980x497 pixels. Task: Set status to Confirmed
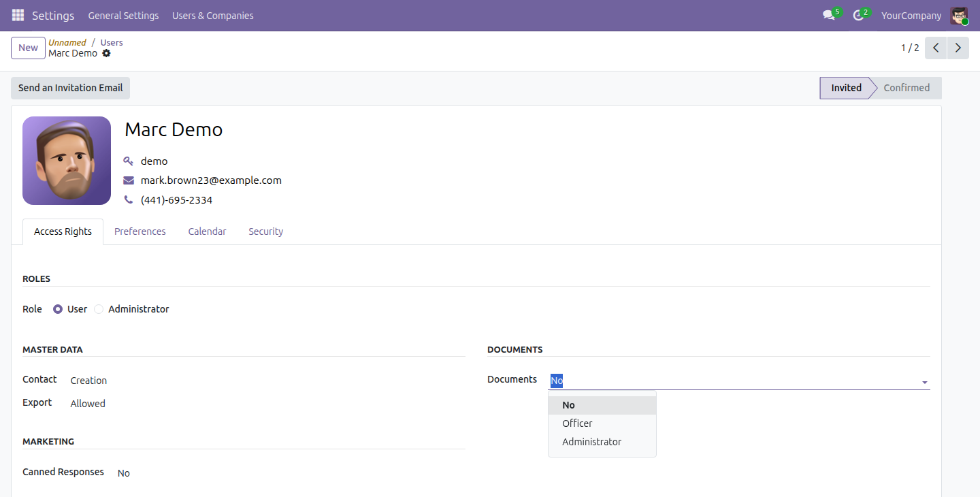click(x=906, y=88)
